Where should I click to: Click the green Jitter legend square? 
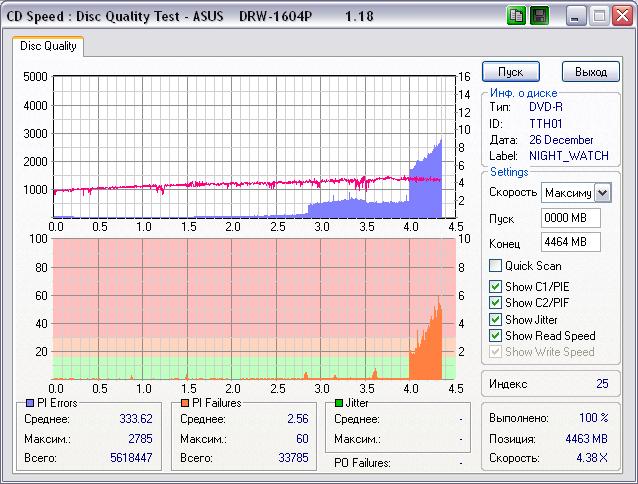click(340, 402)
